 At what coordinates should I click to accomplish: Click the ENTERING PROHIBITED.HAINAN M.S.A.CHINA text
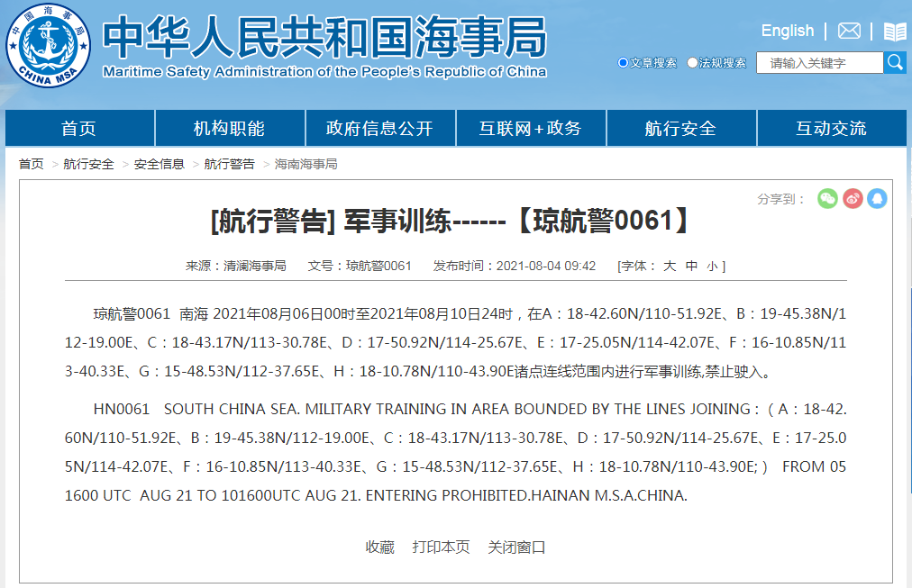click(526, 495)
